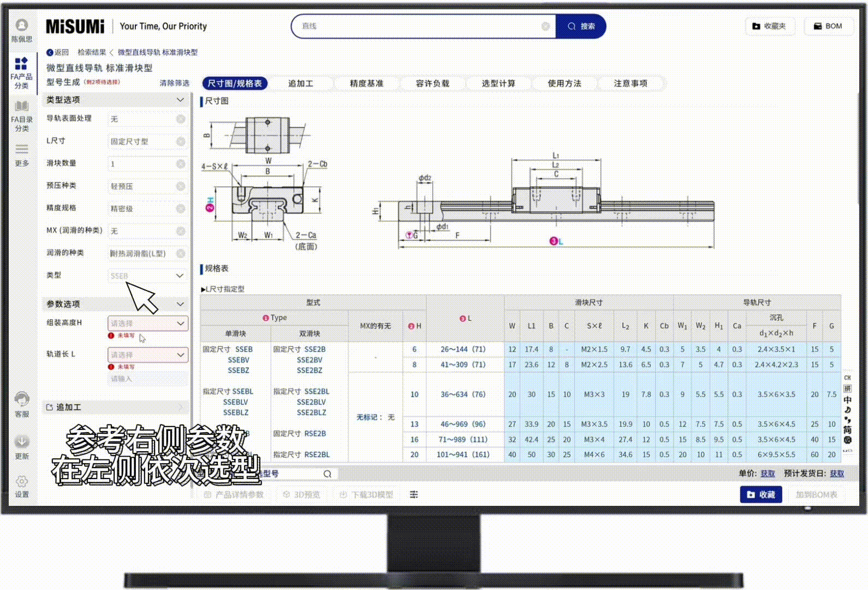Open 设置 settings in sidebar

click(x=22, y=486)
